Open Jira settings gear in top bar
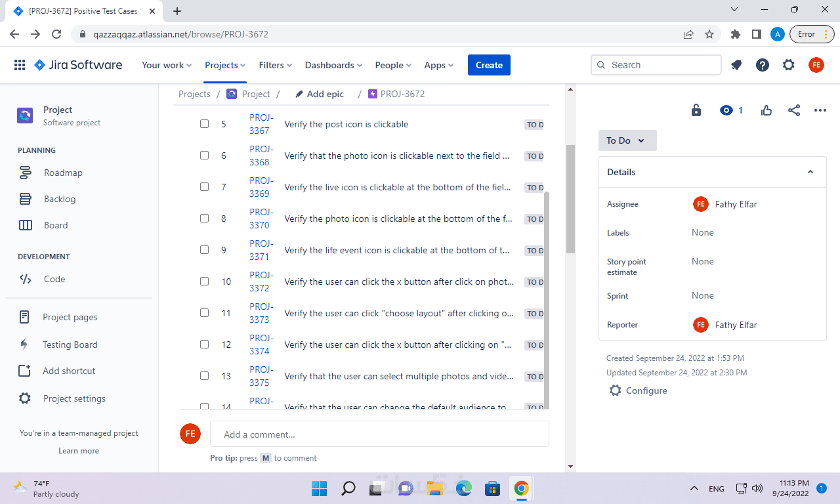Viewport: 840px width, 504px height. pos(789,65)
